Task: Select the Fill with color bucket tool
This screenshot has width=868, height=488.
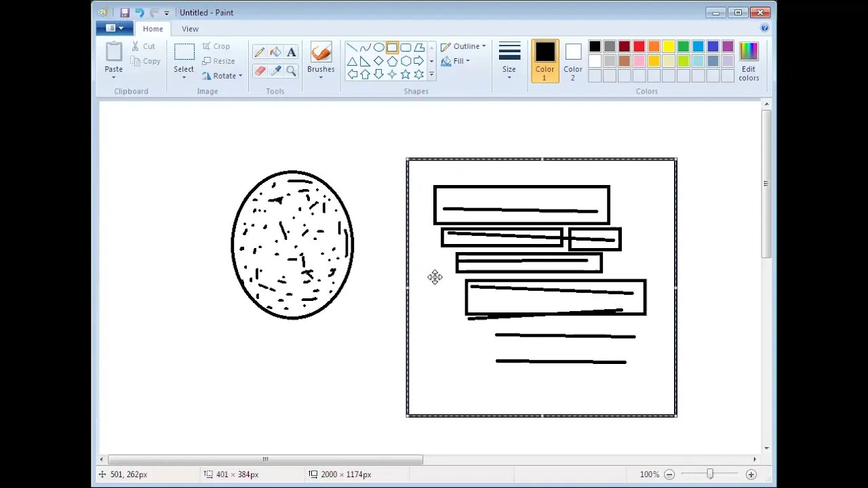Action: coord(275,52)
